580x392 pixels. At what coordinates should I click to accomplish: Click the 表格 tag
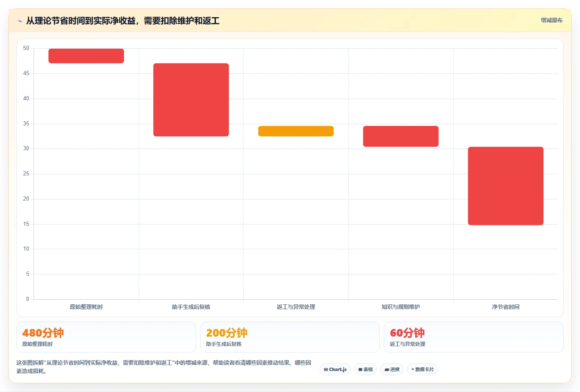coord(365,369)
